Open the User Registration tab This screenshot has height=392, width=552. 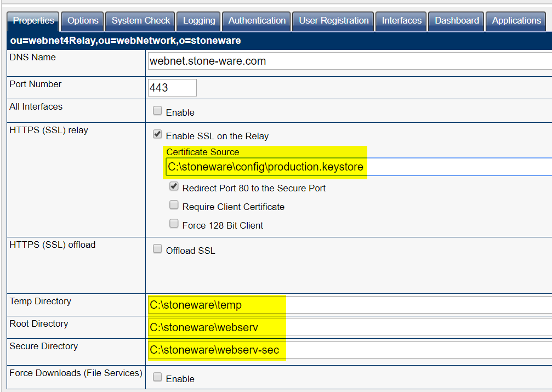[333, 21]
